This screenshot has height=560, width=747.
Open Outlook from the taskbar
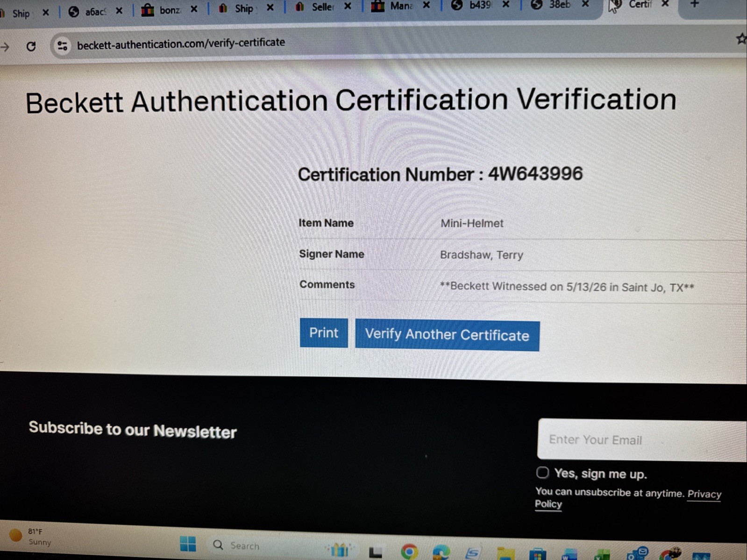point(637,553)
